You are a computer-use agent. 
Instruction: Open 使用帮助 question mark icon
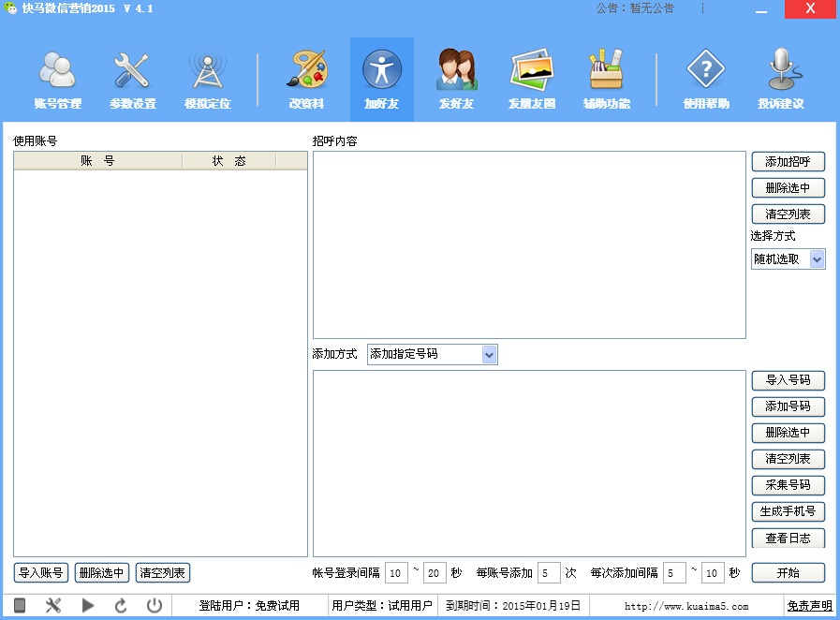point(706,80)
